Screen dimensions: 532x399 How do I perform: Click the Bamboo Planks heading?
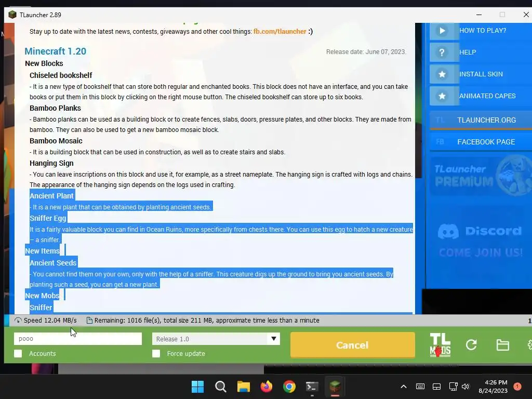coord(55,108)
